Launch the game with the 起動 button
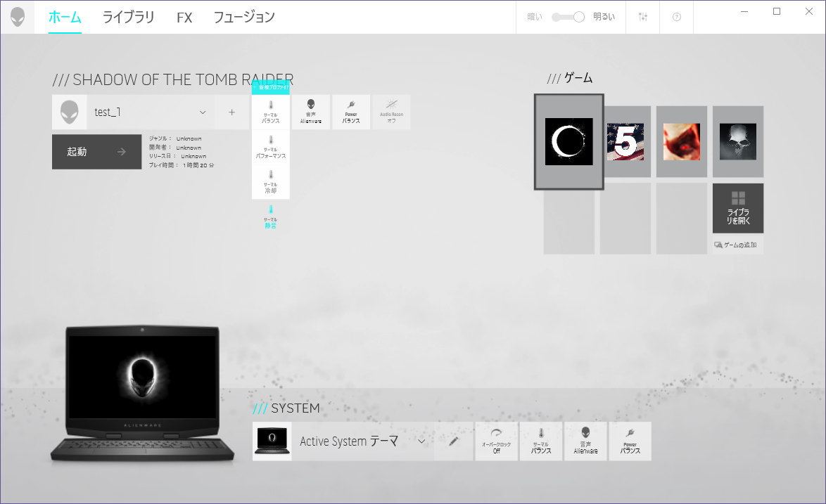Screen dimensions: 826x504 click(97, 152)
